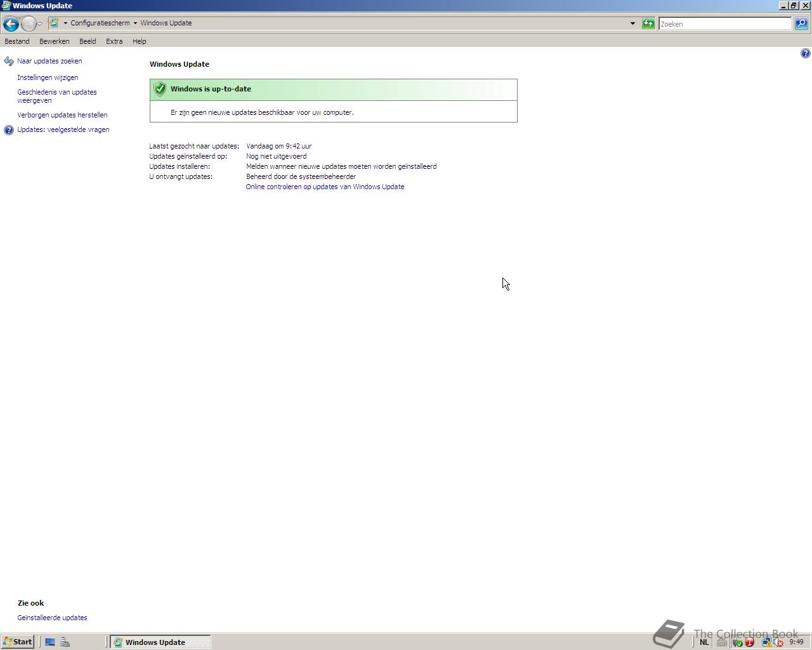Click the 9:49 taskbar clock
This screenshot has width=812, height=650.
pyautogui.click(x=796, y=642)
